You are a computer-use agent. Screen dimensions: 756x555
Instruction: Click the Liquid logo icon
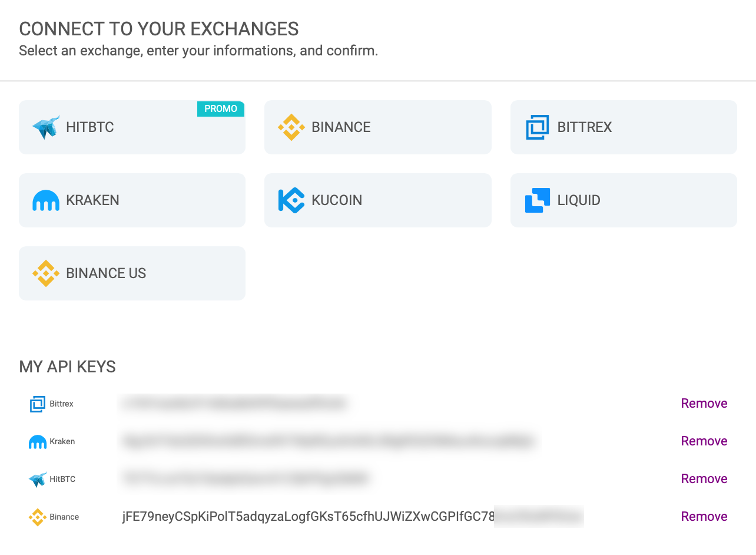coord(537,200)
